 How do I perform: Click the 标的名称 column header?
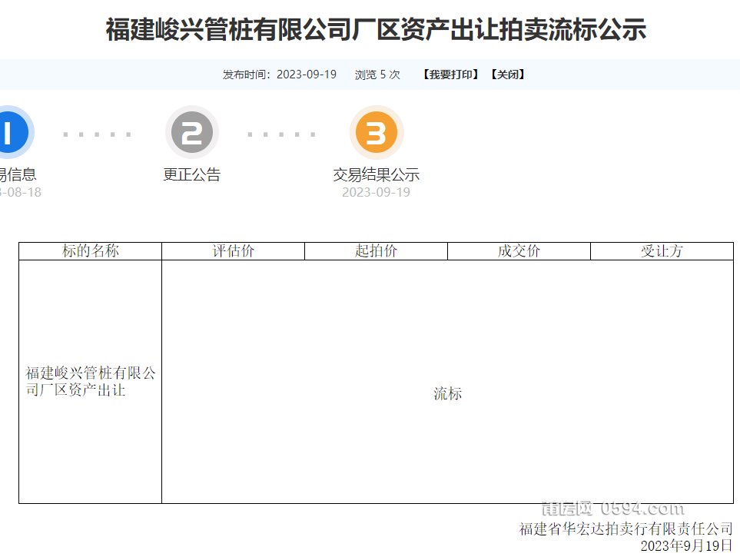(x=90, y=251)
